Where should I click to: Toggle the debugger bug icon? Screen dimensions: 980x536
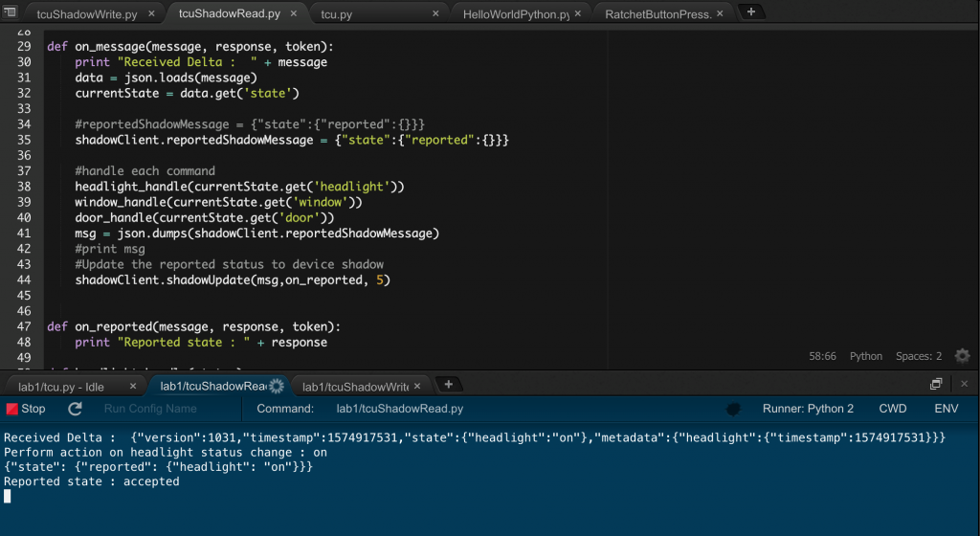coord(734,410)
